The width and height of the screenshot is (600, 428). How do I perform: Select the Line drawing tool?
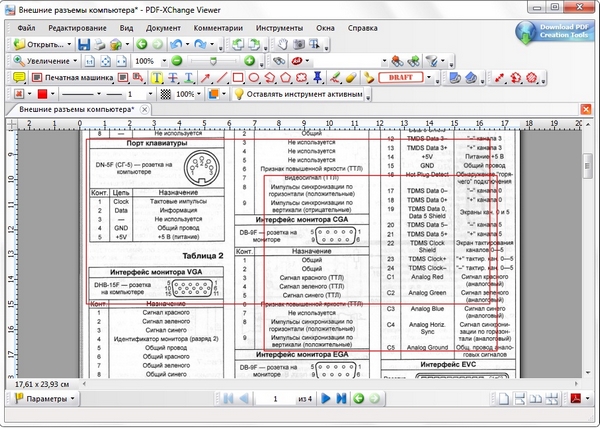222,78
